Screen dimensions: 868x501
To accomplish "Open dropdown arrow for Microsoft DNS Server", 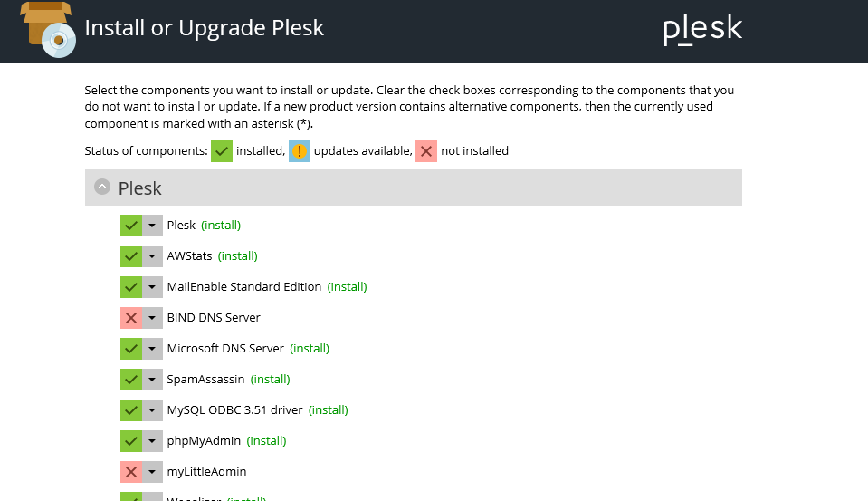I will (x=152, y=349).
